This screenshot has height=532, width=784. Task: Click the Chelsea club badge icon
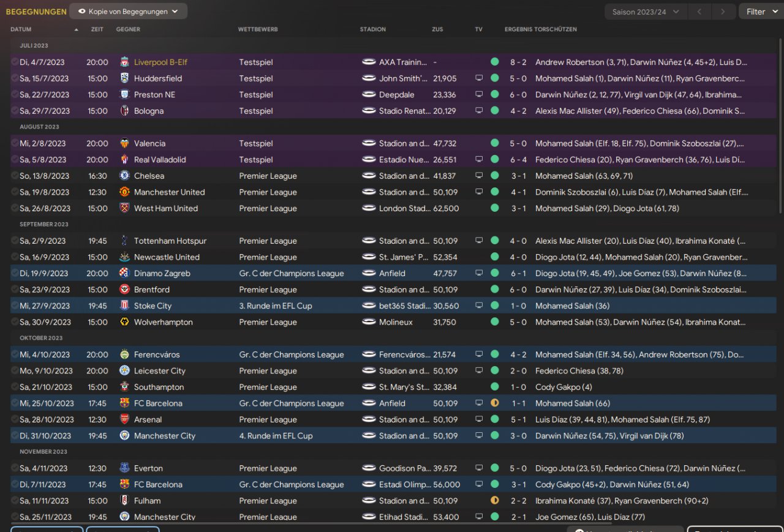pyautogui.click(x=124, y=176)
